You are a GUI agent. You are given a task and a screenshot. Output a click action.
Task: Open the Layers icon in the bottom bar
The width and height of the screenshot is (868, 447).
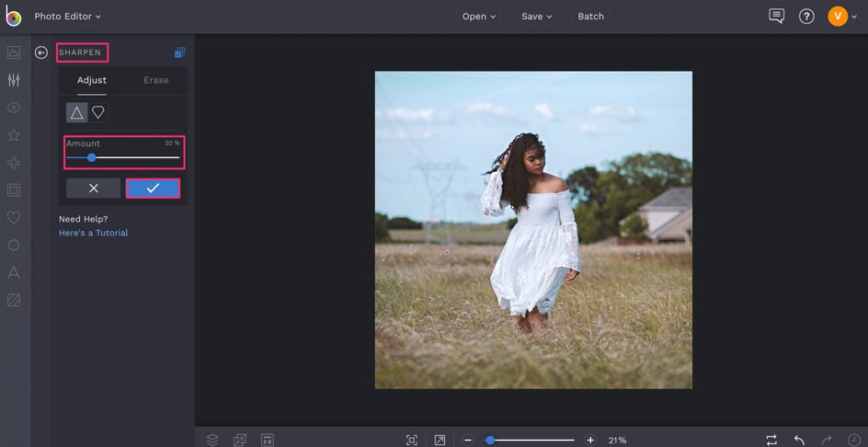pyautogui.click(x=212, y=440)
